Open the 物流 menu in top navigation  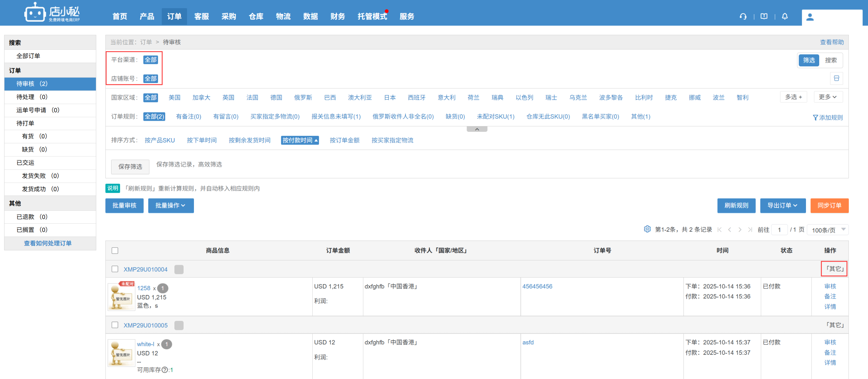(283, 16)
